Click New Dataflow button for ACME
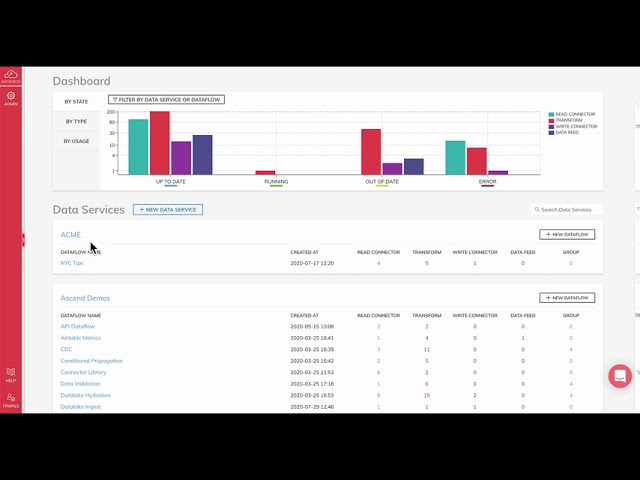Image resolution: width=640 pixels, height=480 pixels. [x=567, y=234]
